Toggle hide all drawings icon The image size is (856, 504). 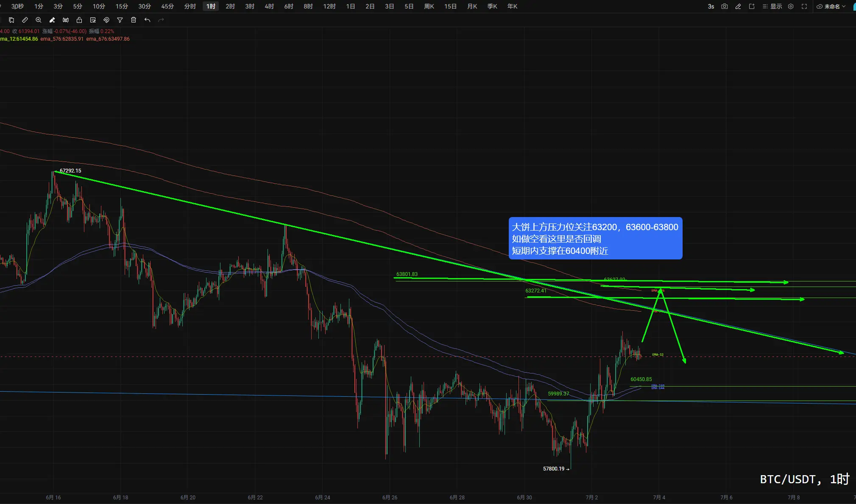(x=66, y=20)
